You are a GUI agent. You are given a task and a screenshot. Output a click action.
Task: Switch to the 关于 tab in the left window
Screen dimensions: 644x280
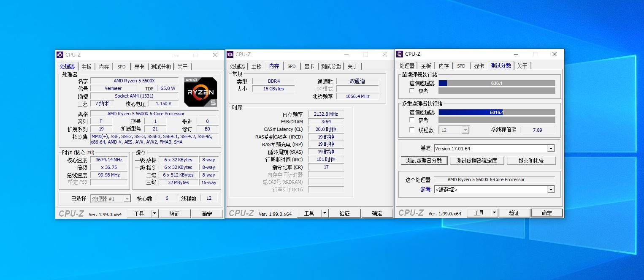(182, 66)
